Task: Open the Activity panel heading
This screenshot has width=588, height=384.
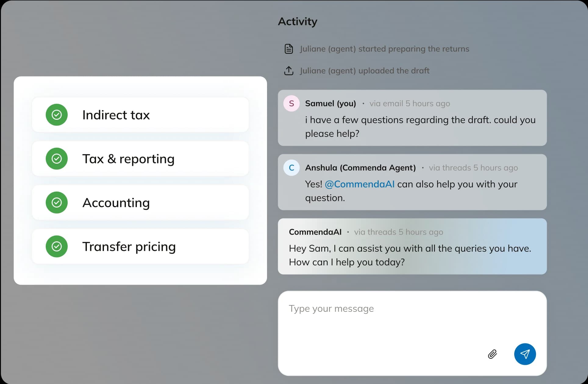Action: pyautogui.click(x=298, y=21)
